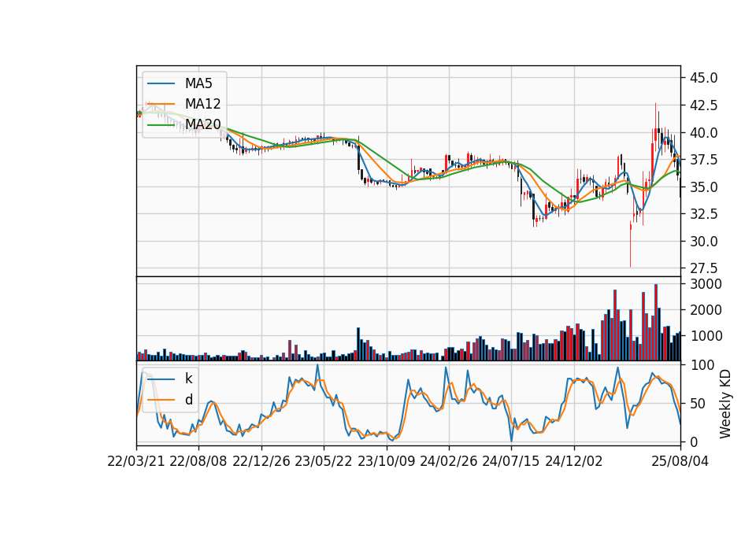
Task: Click the long red candlestick wick near 27.5
Action: pos(630,246)
